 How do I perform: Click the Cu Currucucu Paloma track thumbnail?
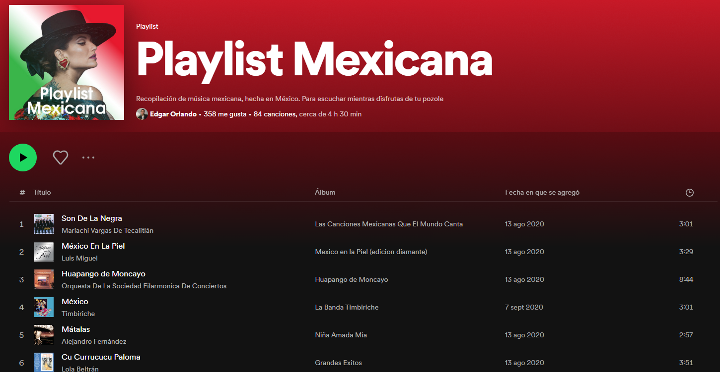point(44,362)
